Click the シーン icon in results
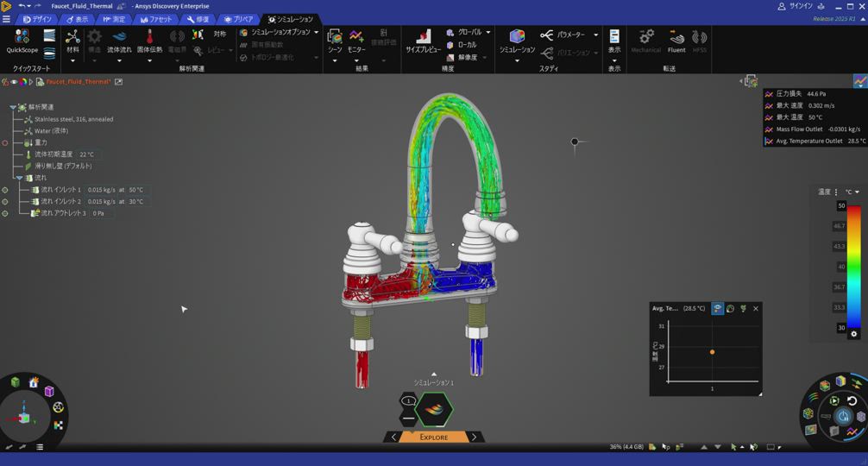868x466 pixels. pos(334,38)
